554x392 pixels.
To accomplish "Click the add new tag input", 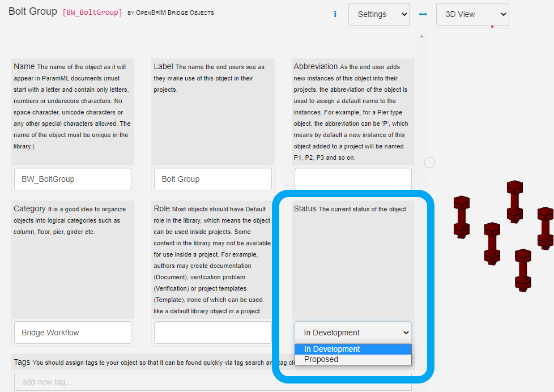I will (x=212, y=382).
